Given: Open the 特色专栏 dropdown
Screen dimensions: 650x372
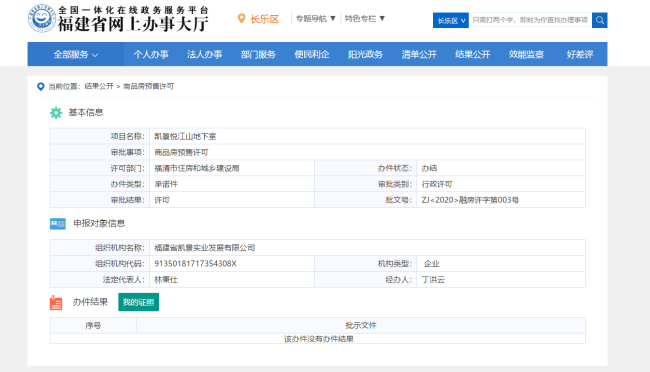Looking at the screenshot, I should click(x=365, y=19).
